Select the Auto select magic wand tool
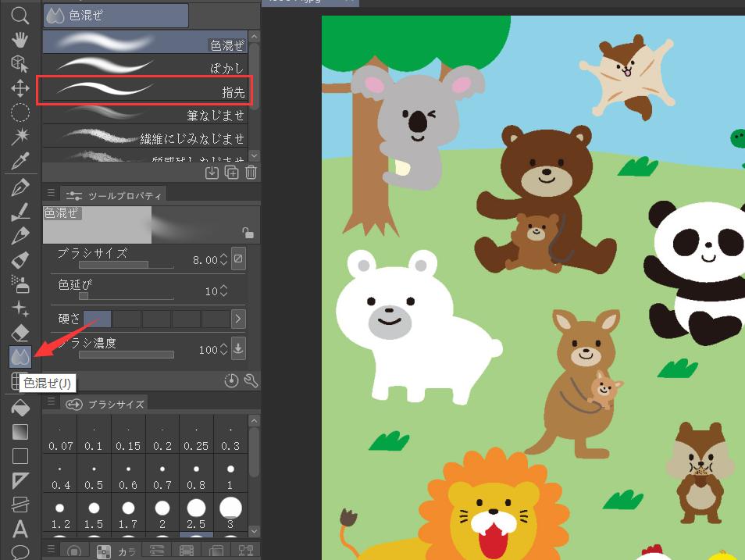The height and width of the screenshot is (560, 745). (x=20, y=137)
